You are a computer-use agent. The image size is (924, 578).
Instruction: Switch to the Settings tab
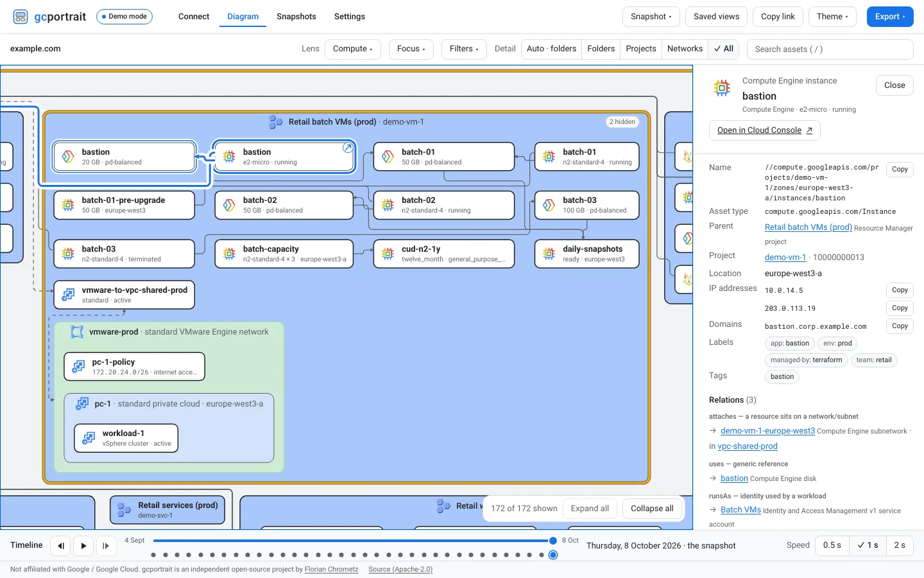(350, 17)
